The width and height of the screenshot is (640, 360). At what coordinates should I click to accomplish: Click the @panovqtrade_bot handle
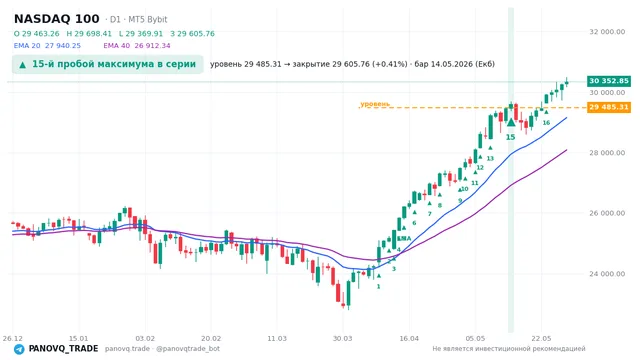click(x=188, y=349)
